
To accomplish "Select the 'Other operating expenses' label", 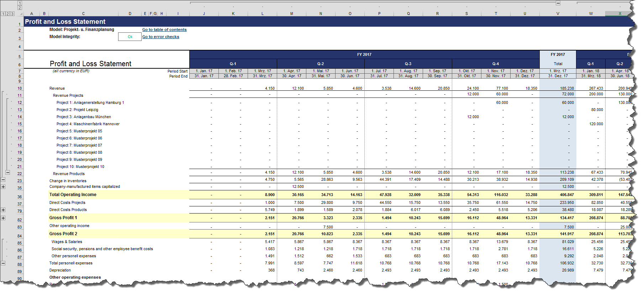I will coord(75,277).
